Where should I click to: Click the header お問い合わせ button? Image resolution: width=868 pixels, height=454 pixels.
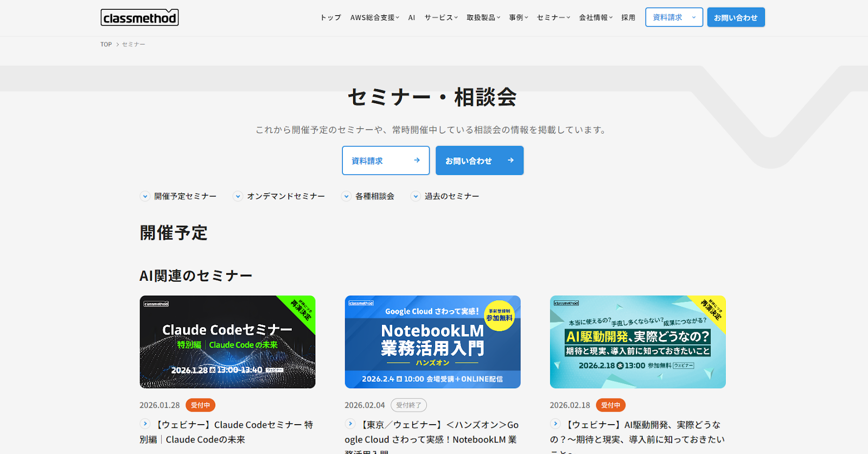[736, 17]
